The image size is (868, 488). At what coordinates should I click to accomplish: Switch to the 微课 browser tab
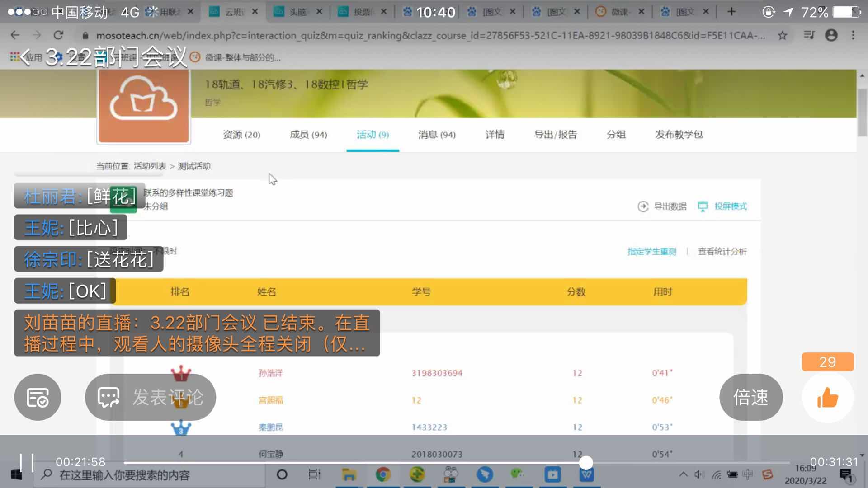click(619, 12)
